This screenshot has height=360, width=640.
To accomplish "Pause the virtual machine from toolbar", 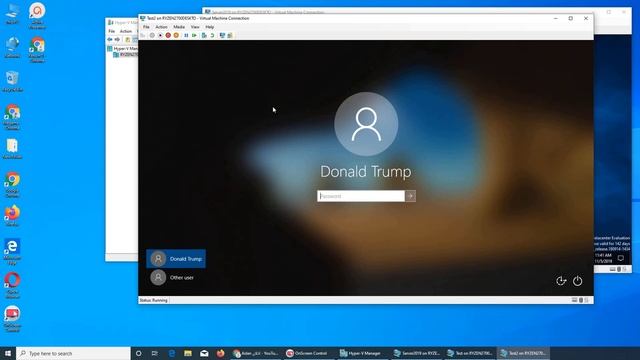I will [x=186, y=36].
